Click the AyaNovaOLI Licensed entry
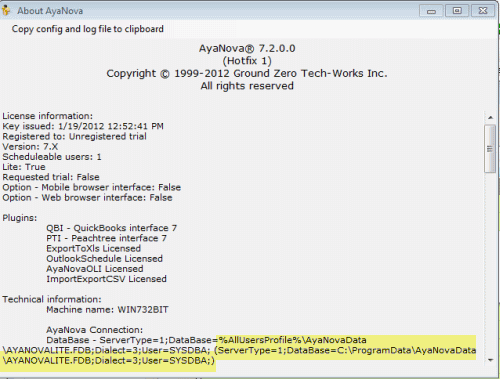This screenshot has width=500, height=379. pyautogui.click(x=95, y=269)
